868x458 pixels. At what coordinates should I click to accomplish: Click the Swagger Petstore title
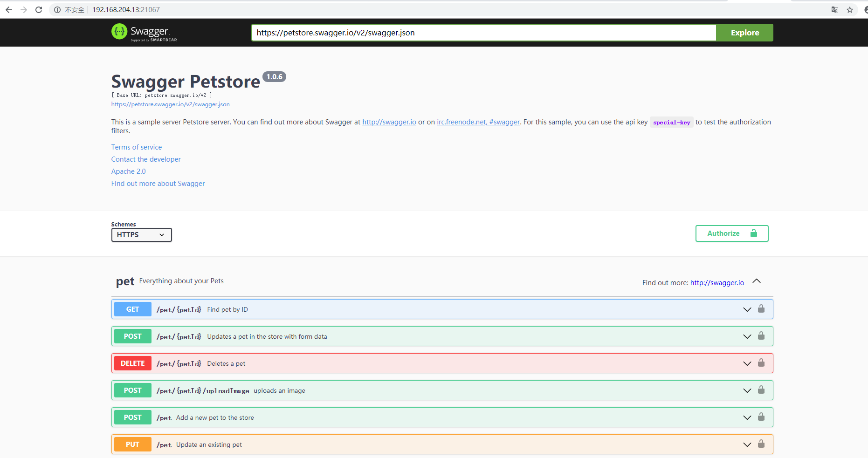tap(186, 82)
